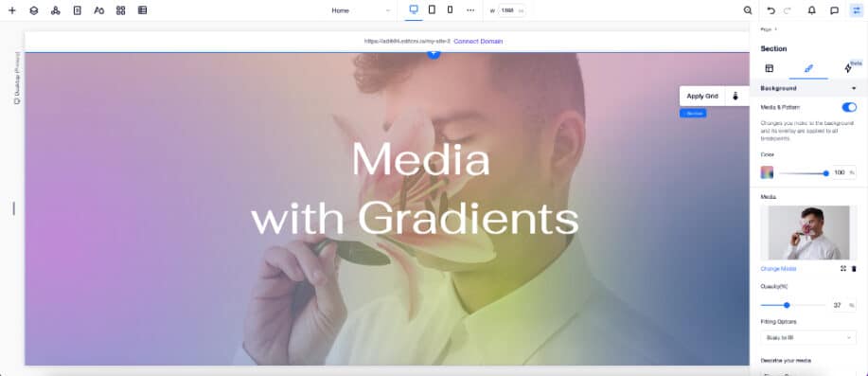
Task: Click the canvas width W input field
Action: 511,10
